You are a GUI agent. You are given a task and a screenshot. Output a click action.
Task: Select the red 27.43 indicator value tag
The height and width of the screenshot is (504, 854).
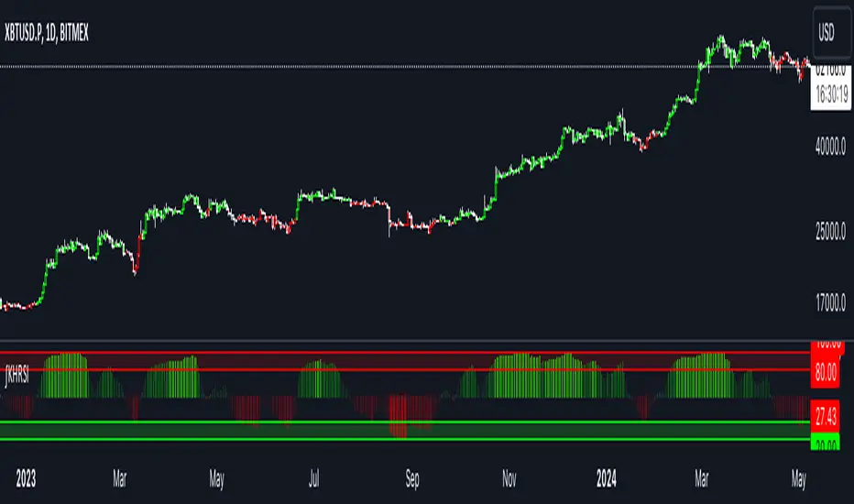825,417
